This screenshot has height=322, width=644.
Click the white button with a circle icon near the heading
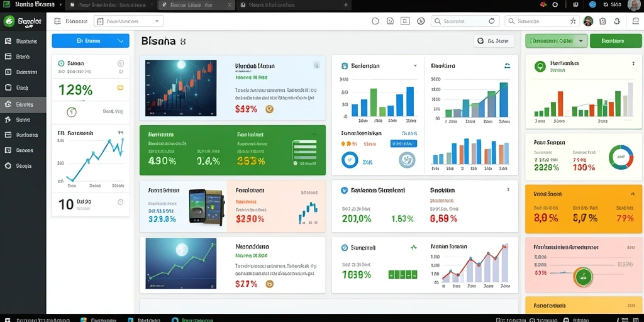pos(494,41)
